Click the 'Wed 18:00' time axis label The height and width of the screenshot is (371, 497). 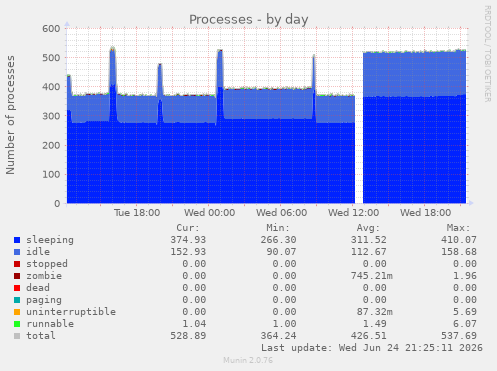pos(425,213)
